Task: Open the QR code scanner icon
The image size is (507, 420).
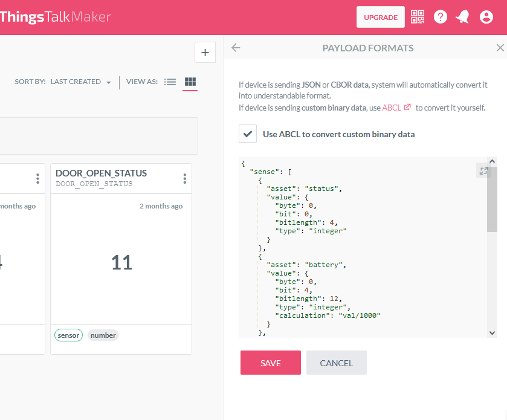Action: point(418,17)
